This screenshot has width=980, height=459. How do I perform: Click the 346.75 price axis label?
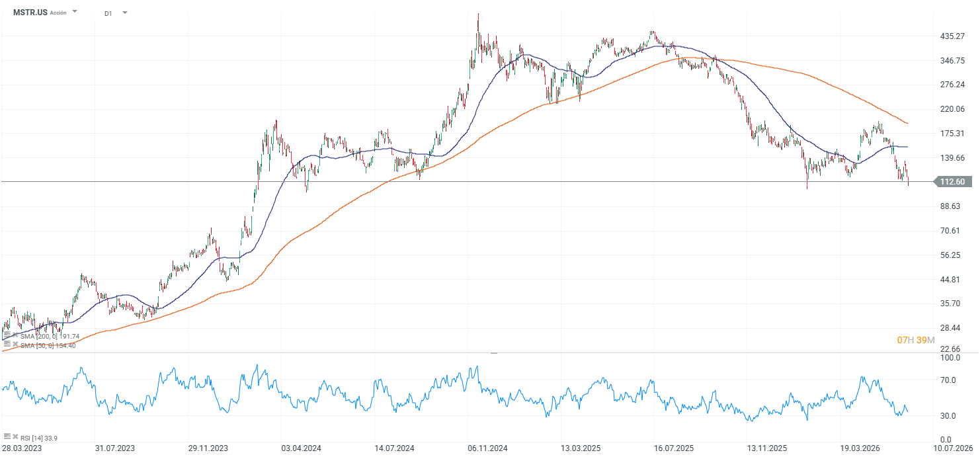click(951, 61)
